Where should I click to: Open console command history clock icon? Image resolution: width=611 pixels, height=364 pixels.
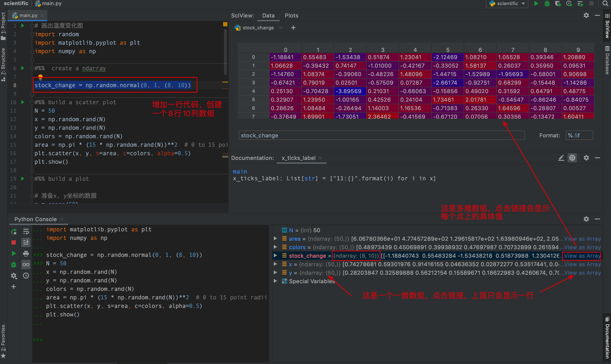26,276
